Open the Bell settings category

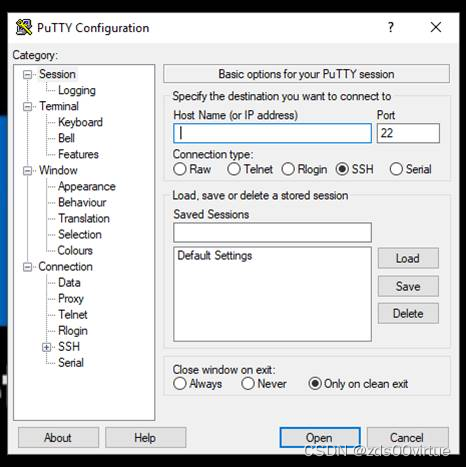[x=66, y=138]
